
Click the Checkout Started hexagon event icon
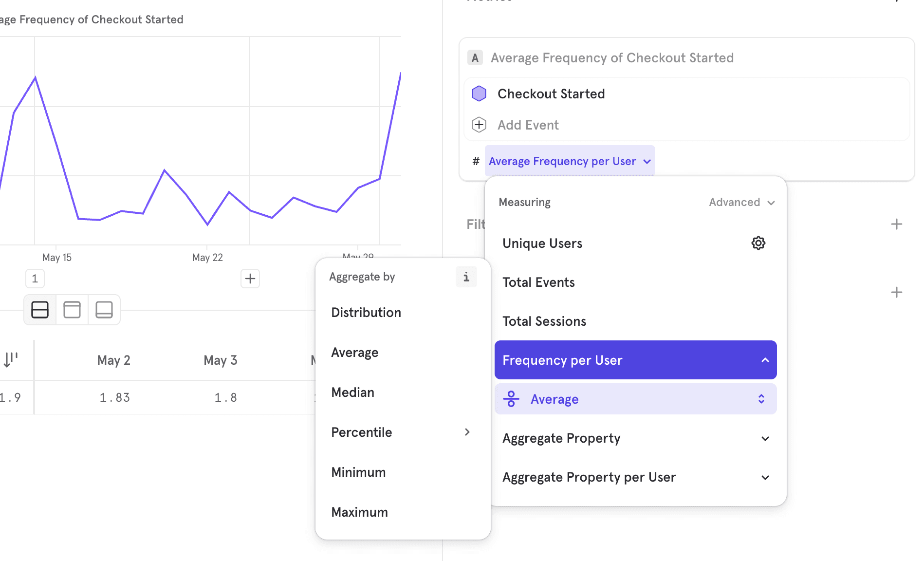coord(479,93)
